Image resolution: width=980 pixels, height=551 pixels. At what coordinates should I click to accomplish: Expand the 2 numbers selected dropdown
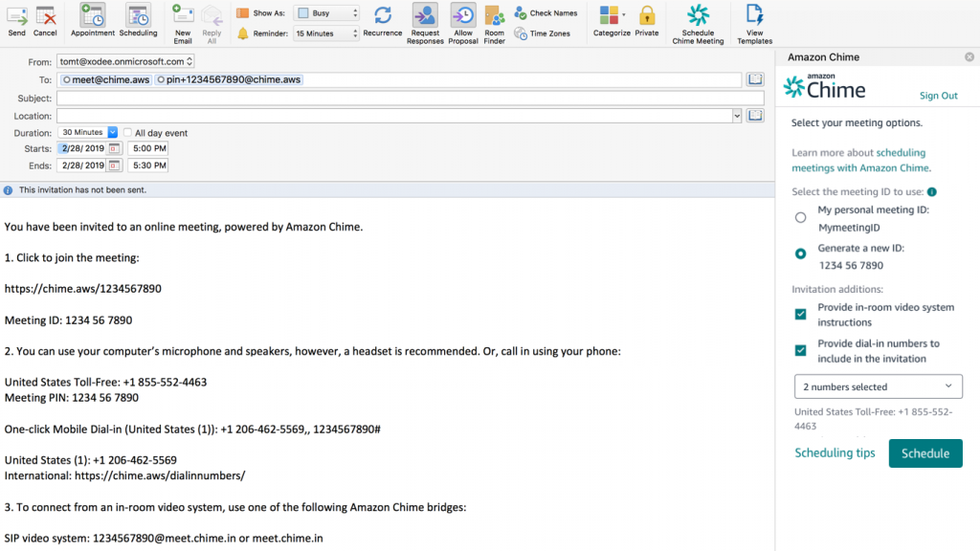879,386
